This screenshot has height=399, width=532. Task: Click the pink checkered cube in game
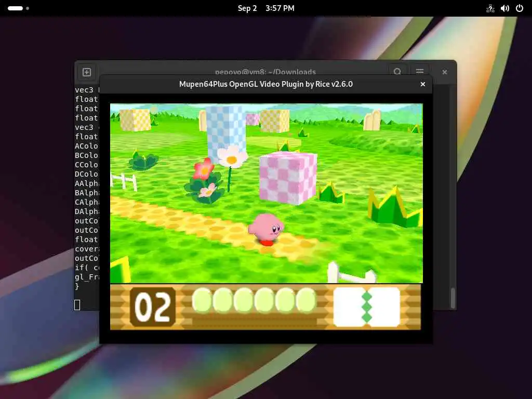[x=288, y=178]
